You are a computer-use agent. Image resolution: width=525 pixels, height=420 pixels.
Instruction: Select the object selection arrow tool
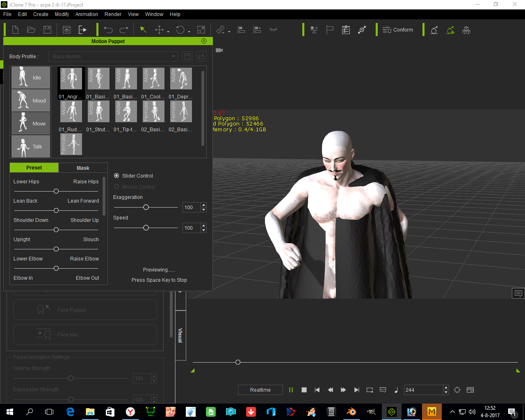pos(143,30)
